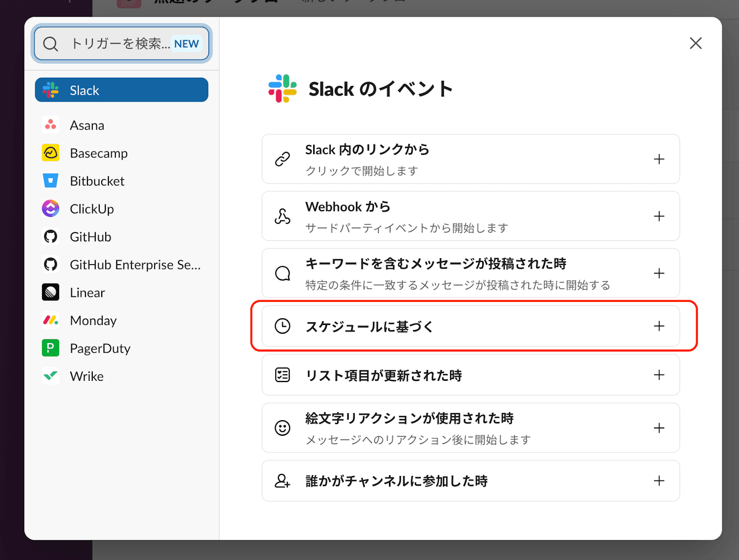Select Asana in the app list
This screenshot has height=560, width=739.
(121, 125)
